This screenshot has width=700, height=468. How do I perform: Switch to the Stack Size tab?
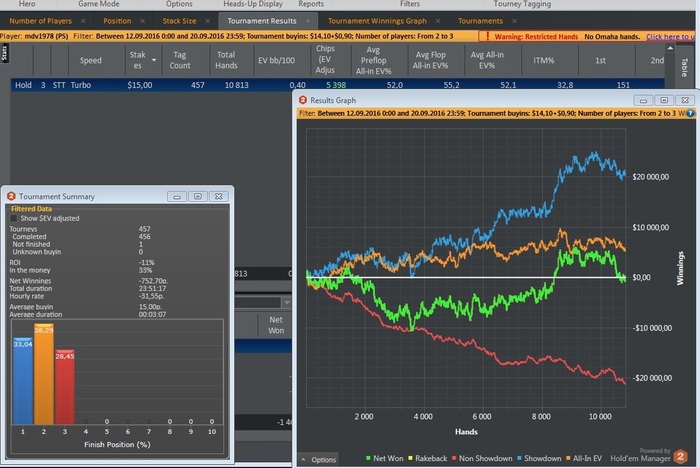click(x=179, y=21)
